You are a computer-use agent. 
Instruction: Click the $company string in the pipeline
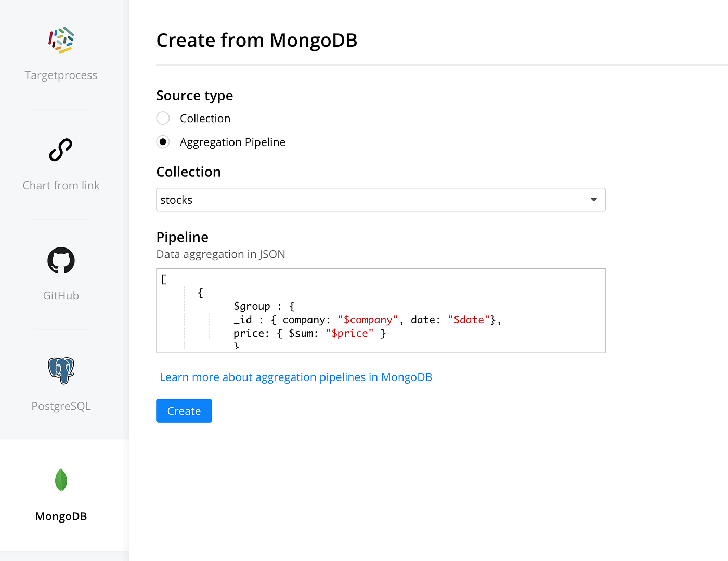(367, 319)
